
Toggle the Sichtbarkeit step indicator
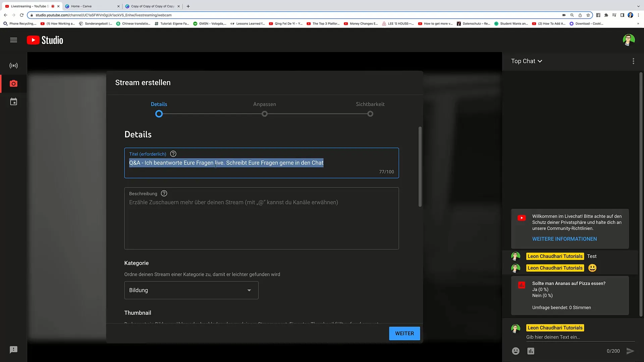click(370, 114)
